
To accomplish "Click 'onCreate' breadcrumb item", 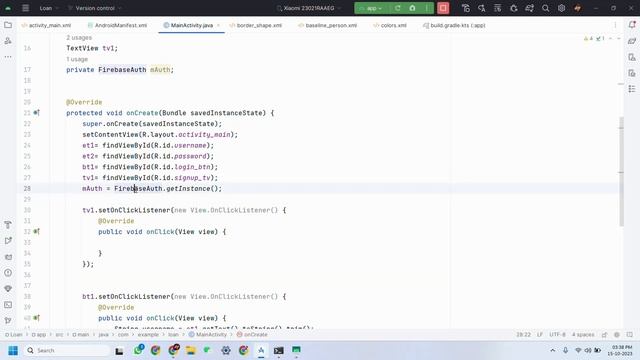I will [252, 335].
